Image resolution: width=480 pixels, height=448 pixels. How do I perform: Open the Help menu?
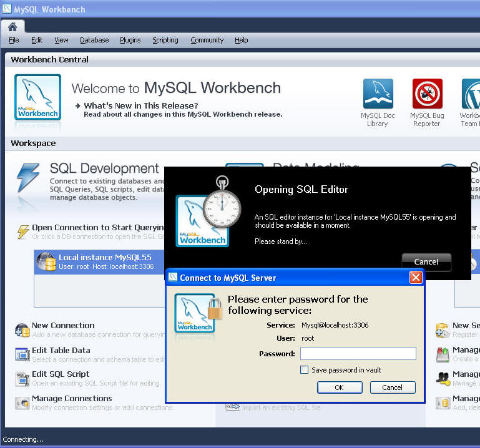241,40
